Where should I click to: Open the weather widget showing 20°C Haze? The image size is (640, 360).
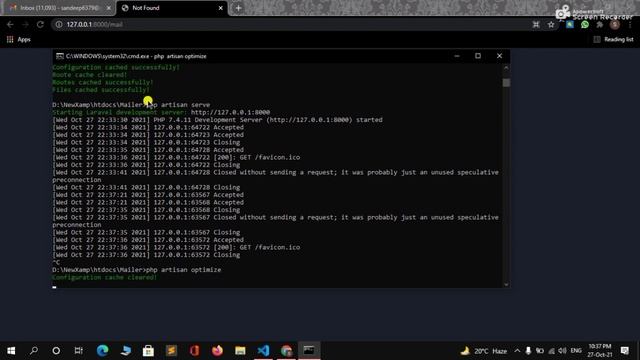pyautogui.click(x=484, y=351)
